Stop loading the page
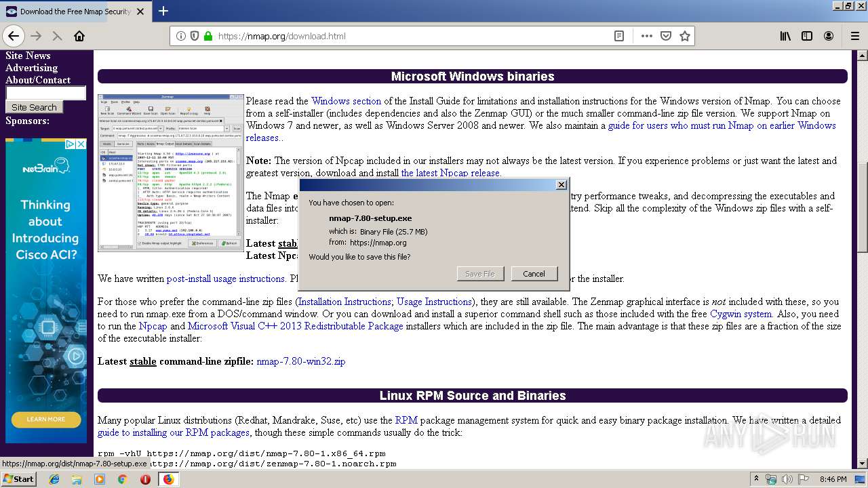 pyautogui.click(x=57, y=36)
